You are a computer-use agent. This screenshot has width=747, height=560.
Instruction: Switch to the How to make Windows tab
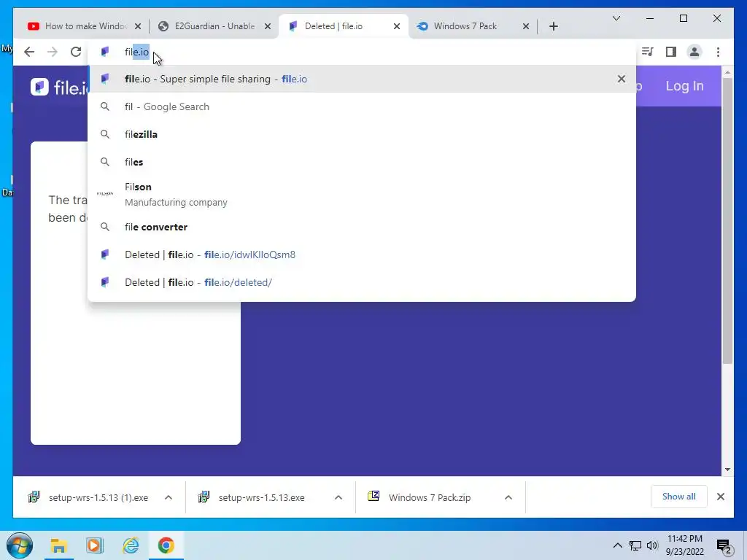[86, 26]
